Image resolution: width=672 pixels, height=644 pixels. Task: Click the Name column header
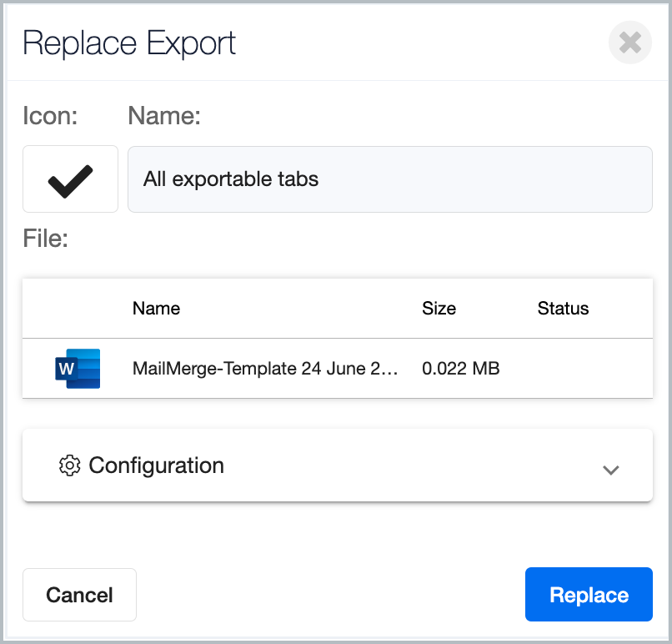tap(157, 309)
